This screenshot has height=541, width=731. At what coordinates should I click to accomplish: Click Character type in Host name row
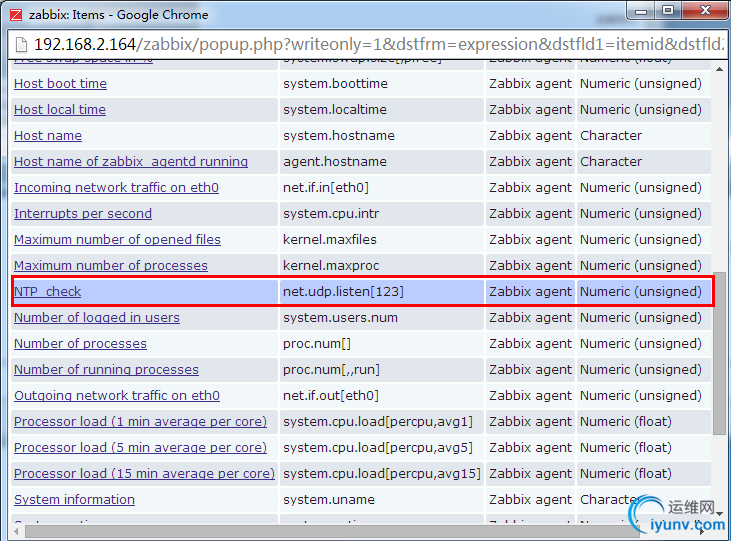[611, 136]
